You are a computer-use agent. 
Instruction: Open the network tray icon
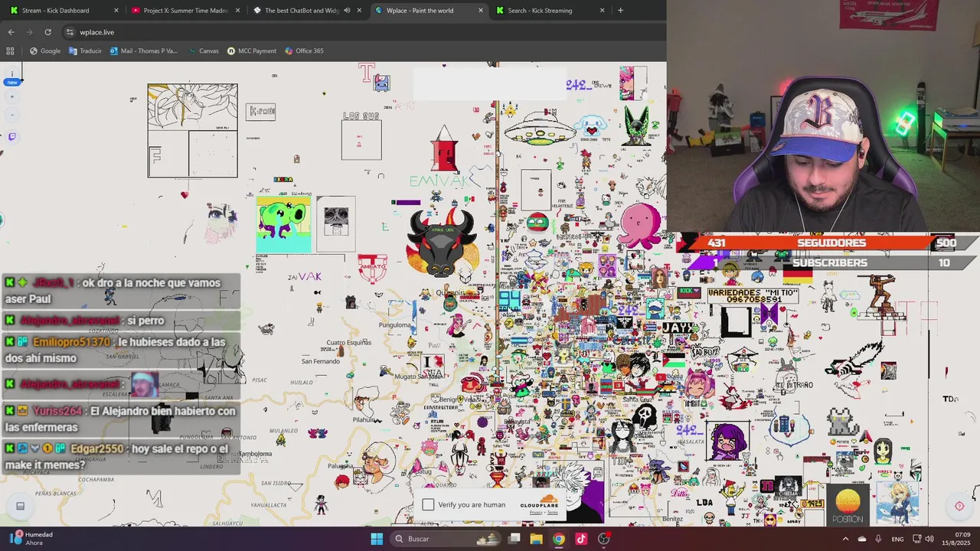point(916,539)
